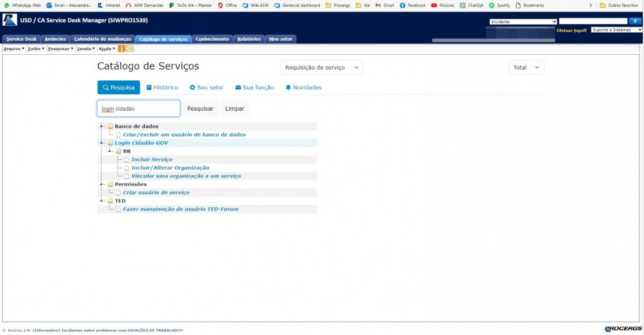Image resolution: width=644 pixels, height=335 pixels.
Task: Open the Requisição de serviço dropdown
Action: (322, 68)
